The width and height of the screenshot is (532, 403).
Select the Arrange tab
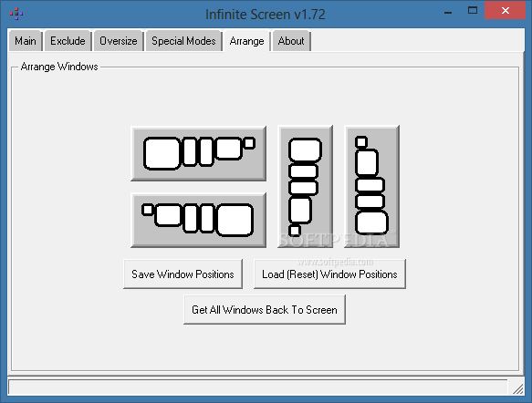(246, 41)
